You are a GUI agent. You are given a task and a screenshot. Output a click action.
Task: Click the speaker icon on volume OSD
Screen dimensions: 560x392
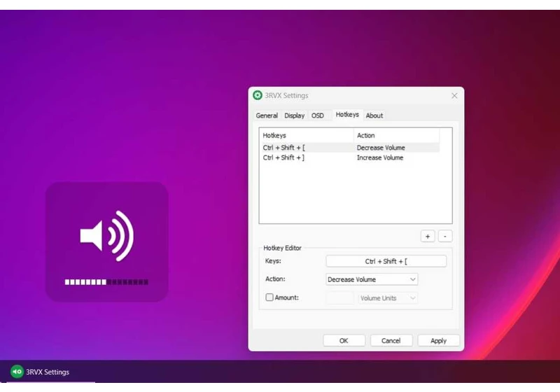pos(107,236)
